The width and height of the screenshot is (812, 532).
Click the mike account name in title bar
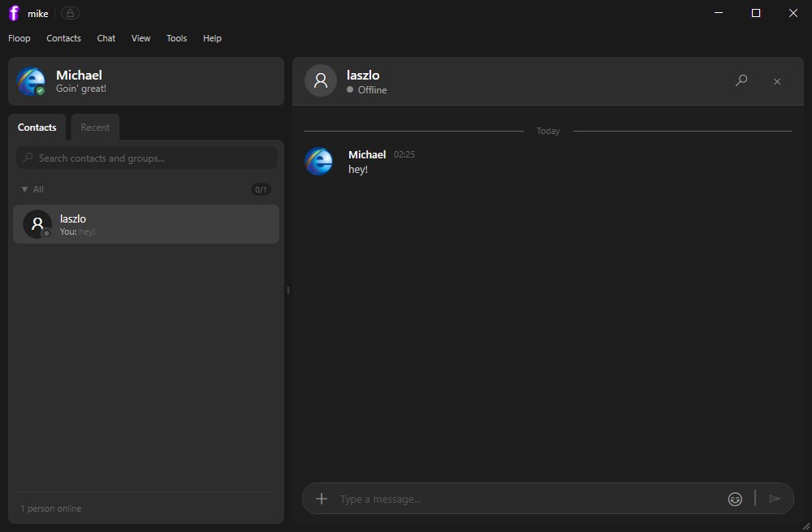pos(38,14)
